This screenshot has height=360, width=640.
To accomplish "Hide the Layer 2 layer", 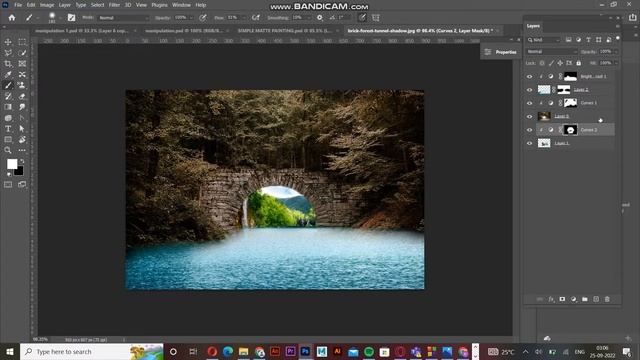I will [x=529, y=90].
